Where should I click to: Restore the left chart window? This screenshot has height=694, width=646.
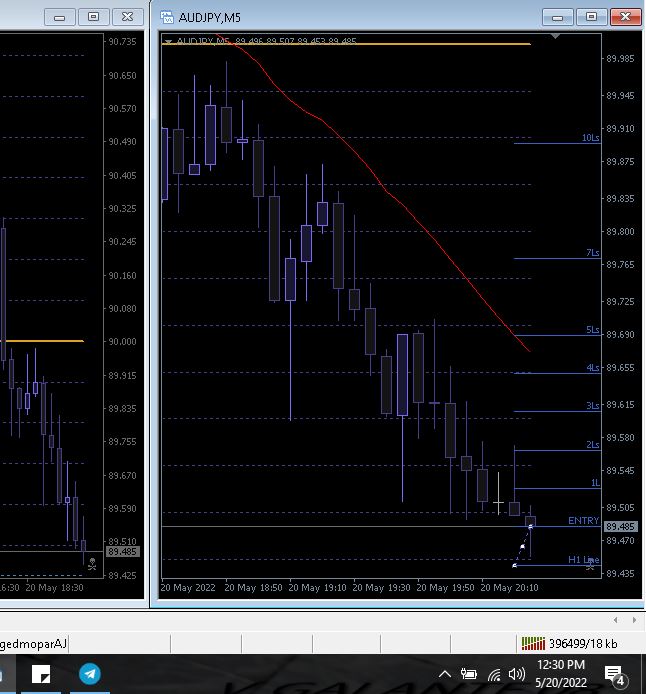(x=93, y=17)
